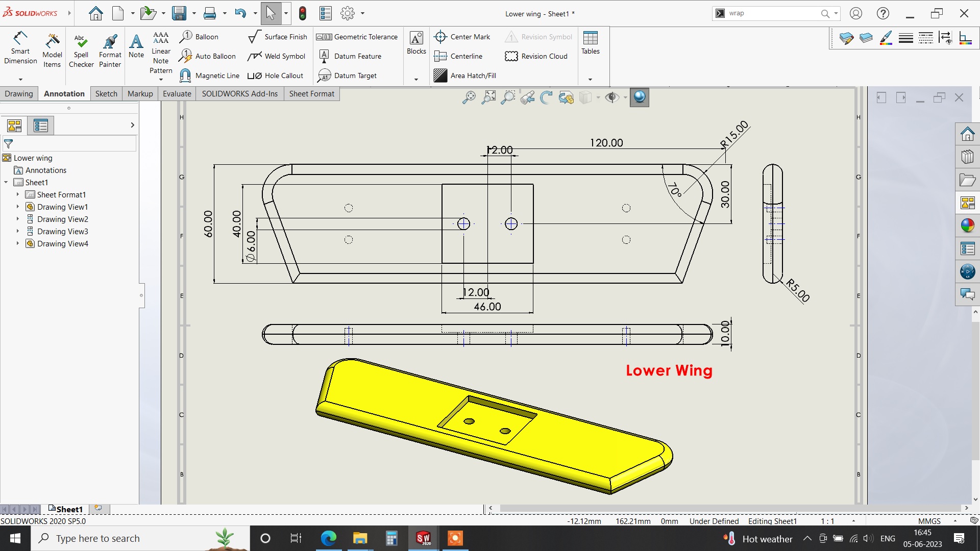Toggle the line color tool
Screen dimensions: 980x551
886,38
